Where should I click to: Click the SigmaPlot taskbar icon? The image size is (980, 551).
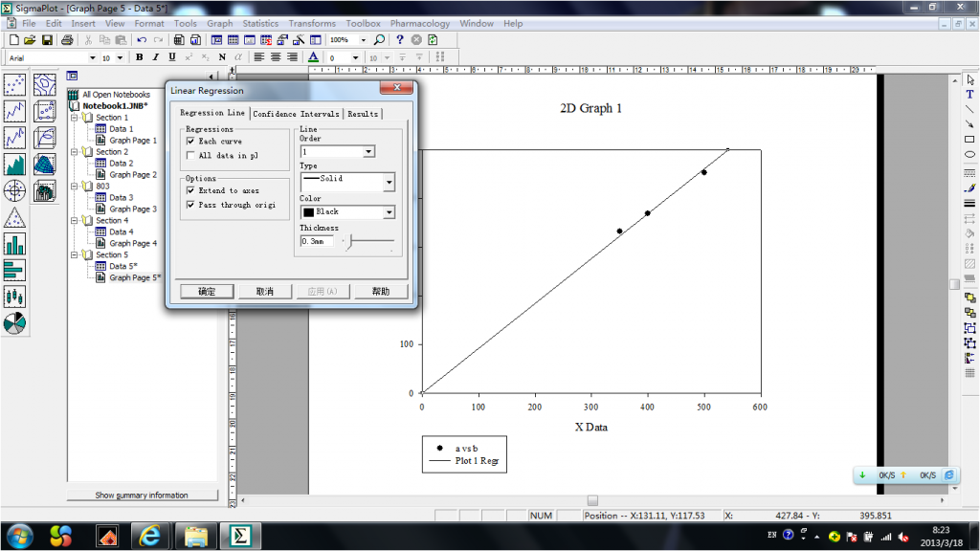tap(240, 536)
